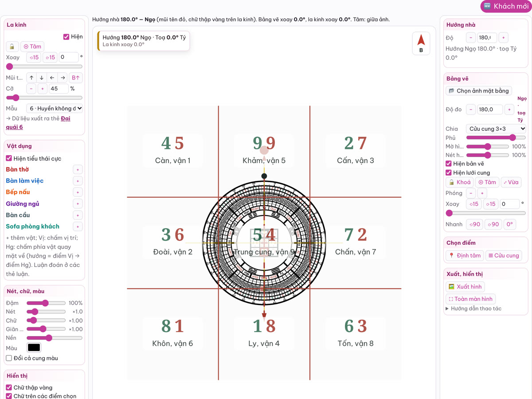This screenshot has height=399, width=532.
Task: Click the Cửu cung point selection button
Action: pyautogui.click(x=504, y=256)
